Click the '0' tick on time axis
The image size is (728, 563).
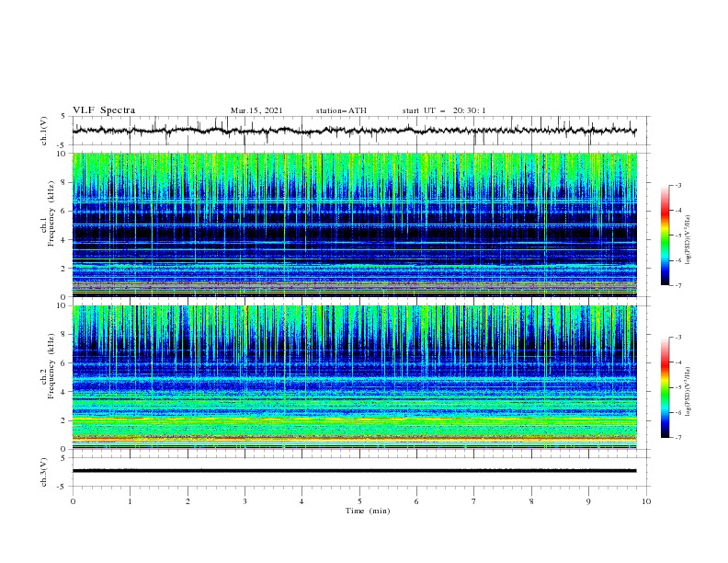point(73,501)
